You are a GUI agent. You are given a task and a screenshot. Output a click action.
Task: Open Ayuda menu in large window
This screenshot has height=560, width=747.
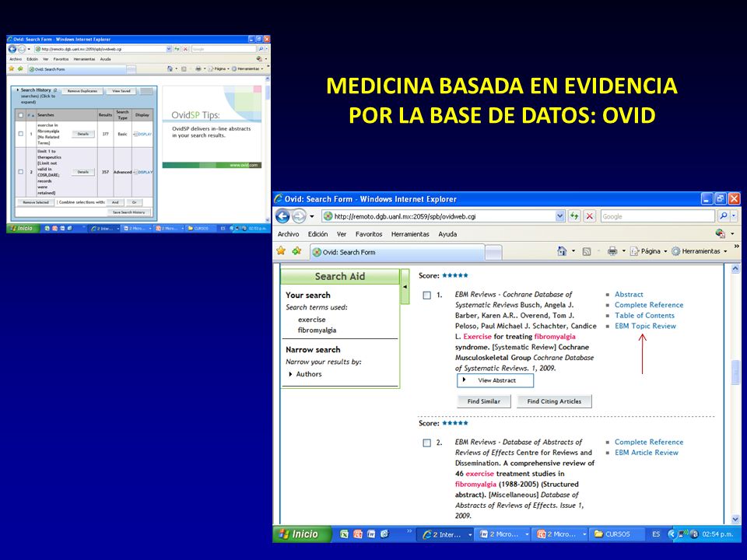pyautogui.click(x=447, y=234)
